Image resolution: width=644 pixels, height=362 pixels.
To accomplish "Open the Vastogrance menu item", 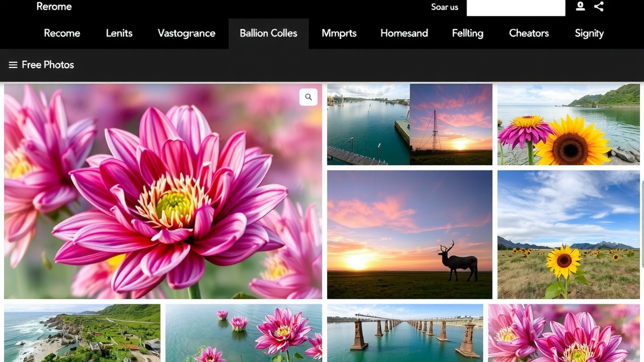I will click(186, 33).
